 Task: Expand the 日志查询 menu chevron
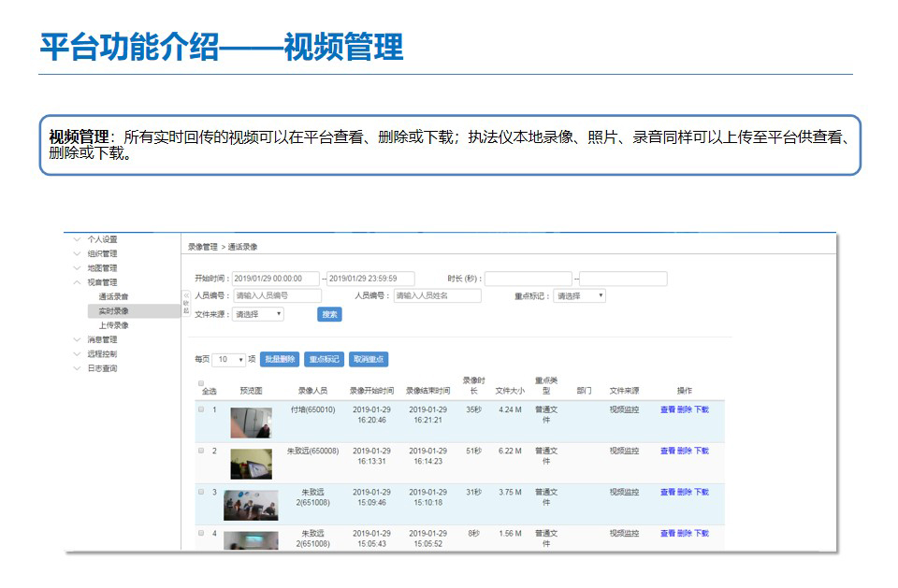coord(77,368)
